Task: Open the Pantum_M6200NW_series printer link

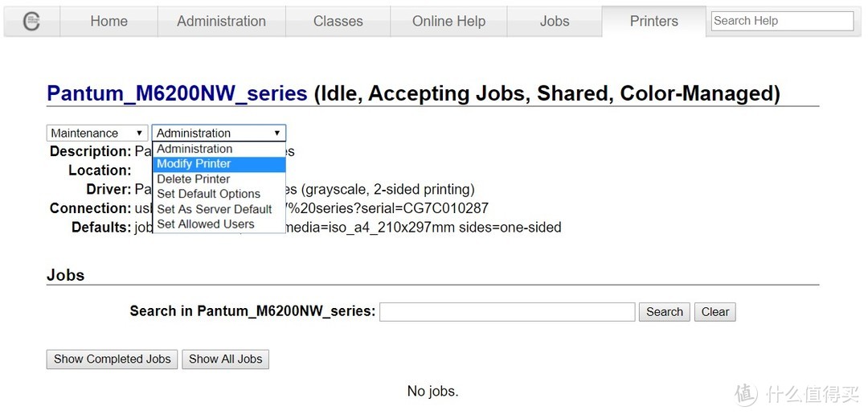Action: tap(177, 93)
